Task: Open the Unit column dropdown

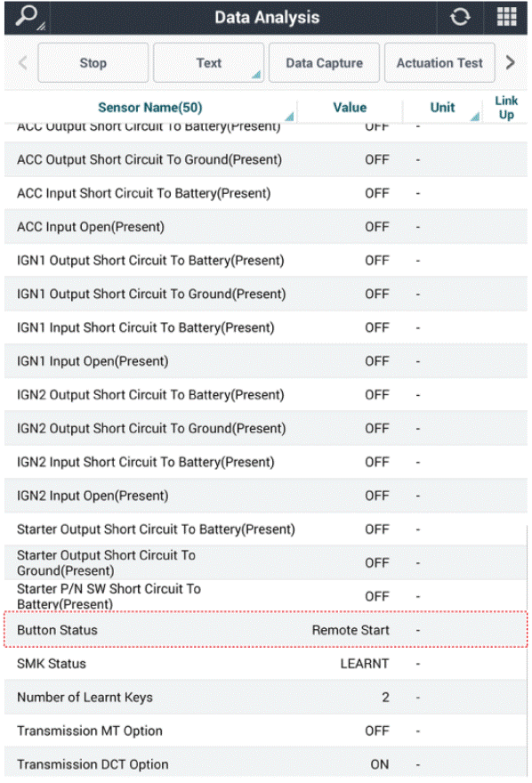Action: (474, 117)
